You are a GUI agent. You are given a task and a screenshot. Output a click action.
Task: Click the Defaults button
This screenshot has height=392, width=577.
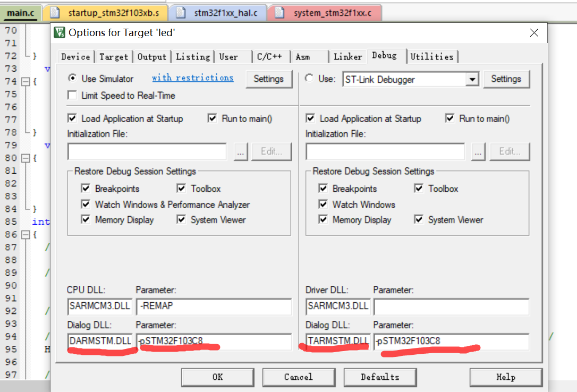pyautogui.click(x=380, y=377)
